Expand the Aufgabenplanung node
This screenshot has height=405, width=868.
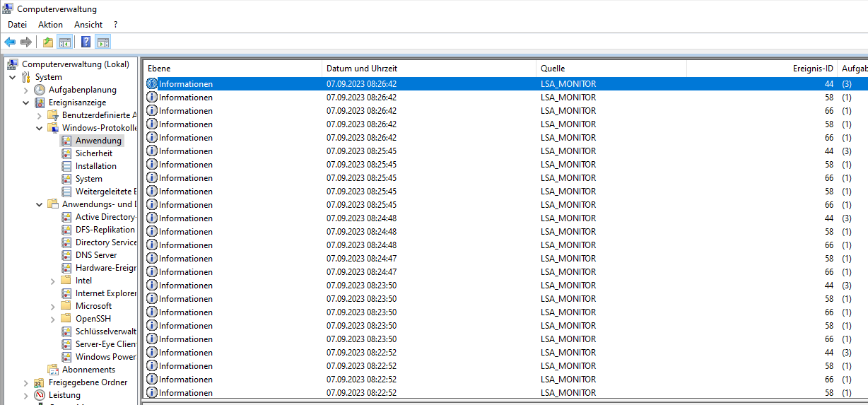(26, 90)
